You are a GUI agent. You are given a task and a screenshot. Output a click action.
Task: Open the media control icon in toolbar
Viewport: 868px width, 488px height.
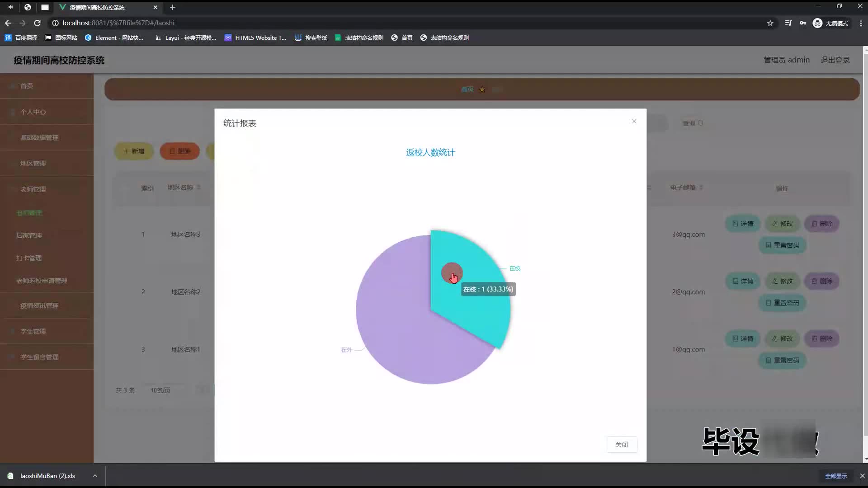tap(788, 23)
